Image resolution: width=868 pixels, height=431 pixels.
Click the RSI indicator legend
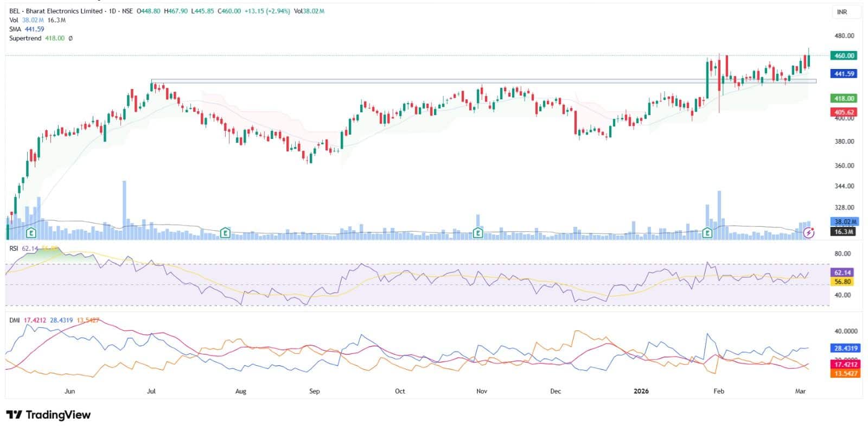(33, 248)
